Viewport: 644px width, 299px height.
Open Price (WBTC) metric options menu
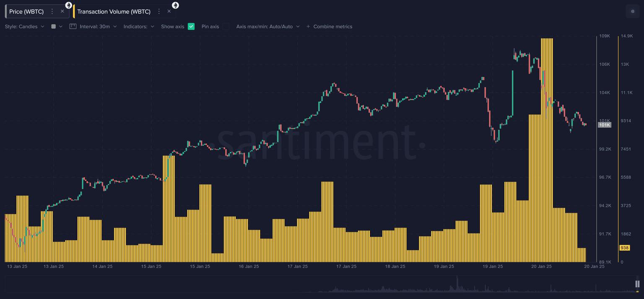(52, 12)
